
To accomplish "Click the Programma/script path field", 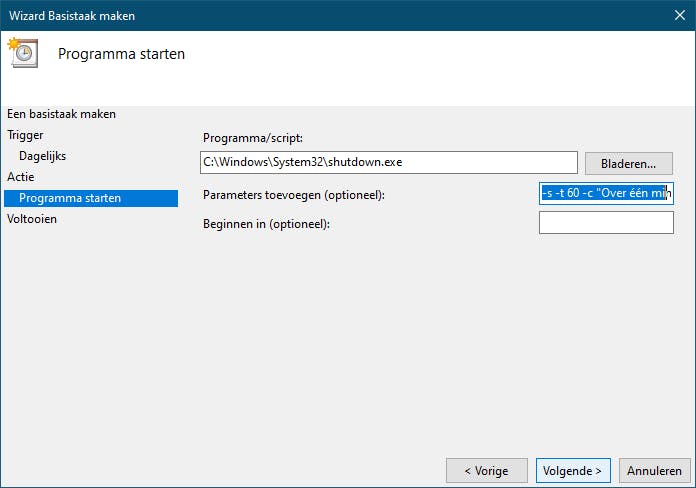I will pyautogui.click(x=388, y=162).
